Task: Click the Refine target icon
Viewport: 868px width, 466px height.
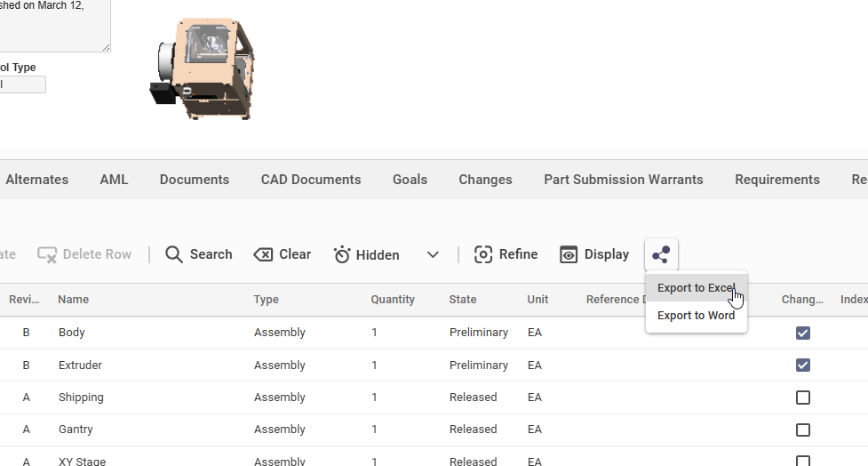Action: 483,254
